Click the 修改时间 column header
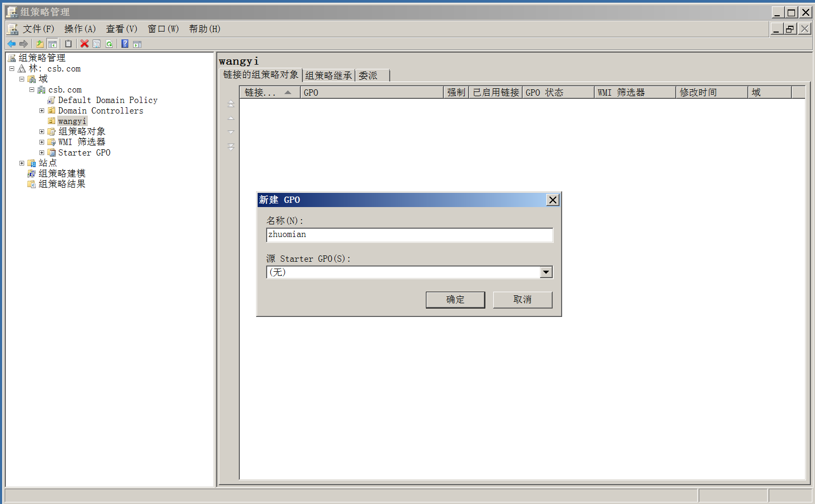 pyautogui.click(x=711, y=92)
